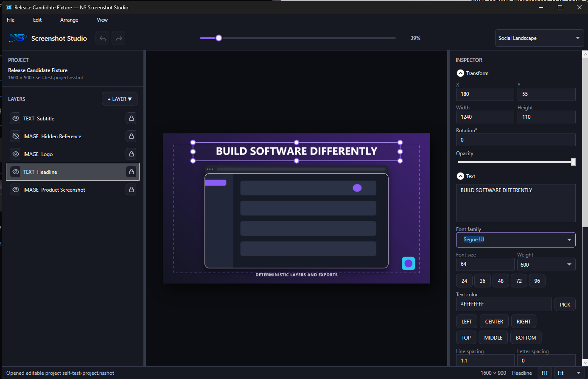The image size is (588, 379).
Task: Align text LEFT
Action: pyautogui.click(x=467, y=321)
